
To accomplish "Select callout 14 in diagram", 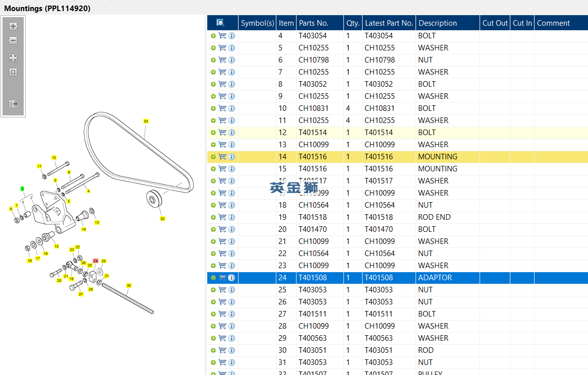I will 84,229.
